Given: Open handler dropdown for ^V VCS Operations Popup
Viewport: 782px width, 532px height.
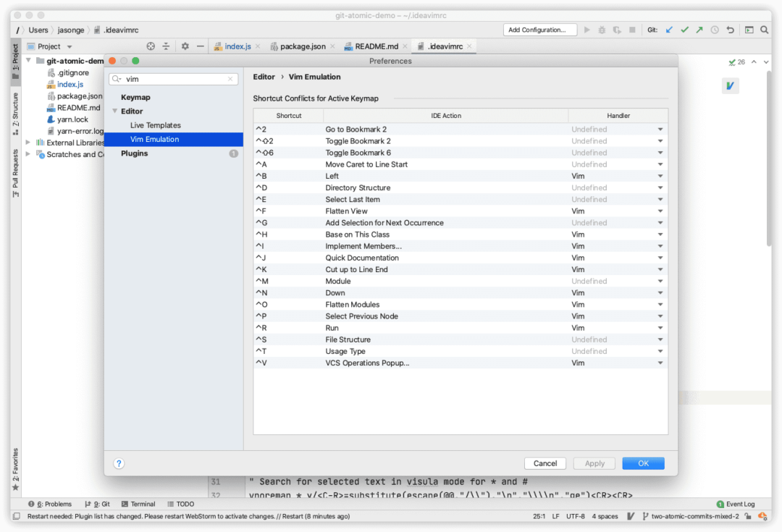Looking at the screenshot, I should click(660, 363).
